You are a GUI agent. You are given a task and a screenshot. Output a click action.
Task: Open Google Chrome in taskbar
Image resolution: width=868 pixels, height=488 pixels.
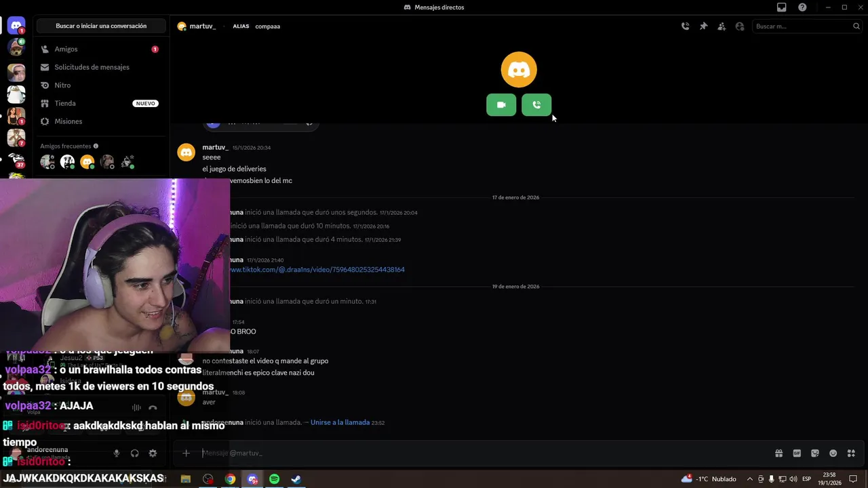231,479
